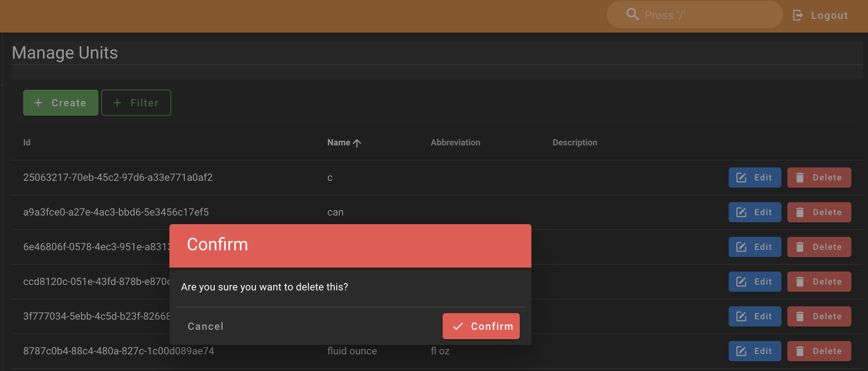Click the plus icon on Create button
This screenshot has height=371, width=868.
point(38,103)
